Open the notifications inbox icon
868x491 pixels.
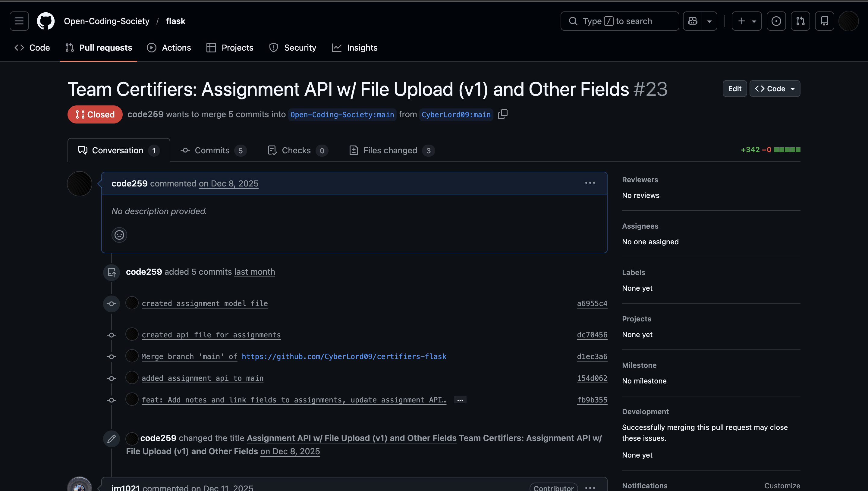(x=824, y=21)
